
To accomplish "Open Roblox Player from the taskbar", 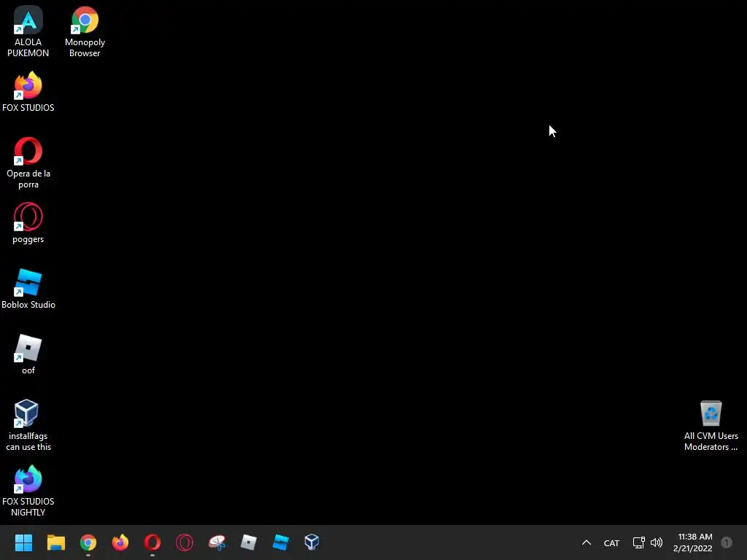I will [249, 542].
